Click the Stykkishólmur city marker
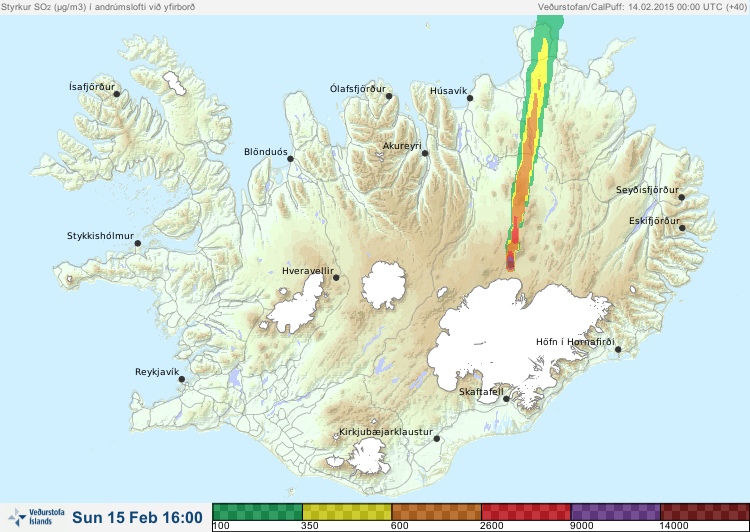This screenshot has height=532, width=750. [x=138, y=244]
